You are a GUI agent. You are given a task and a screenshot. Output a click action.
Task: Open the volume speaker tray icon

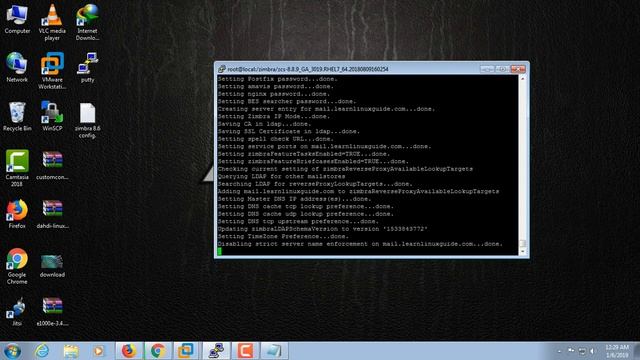[x=593, y=351]
